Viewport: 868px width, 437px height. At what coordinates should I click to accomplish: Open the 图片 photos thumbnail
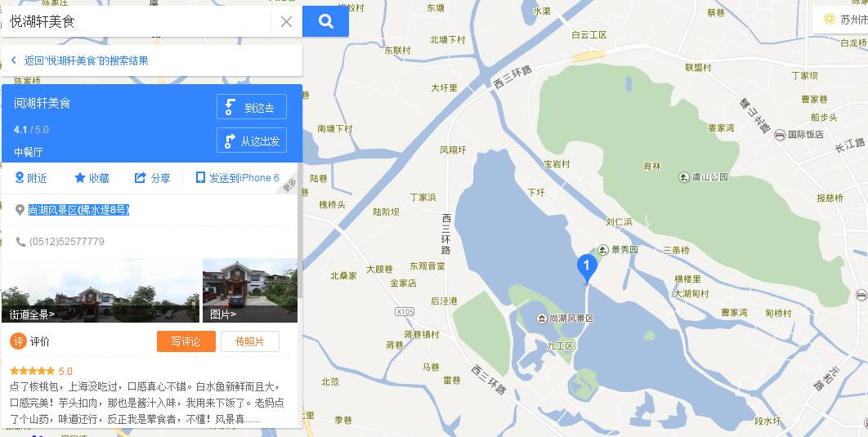[x=250, y=291]
